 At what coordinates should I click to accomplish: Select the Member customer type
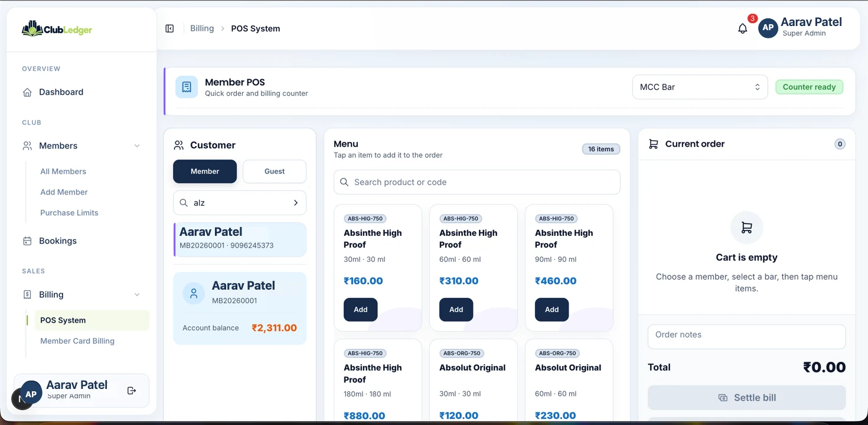click(205, 171)
